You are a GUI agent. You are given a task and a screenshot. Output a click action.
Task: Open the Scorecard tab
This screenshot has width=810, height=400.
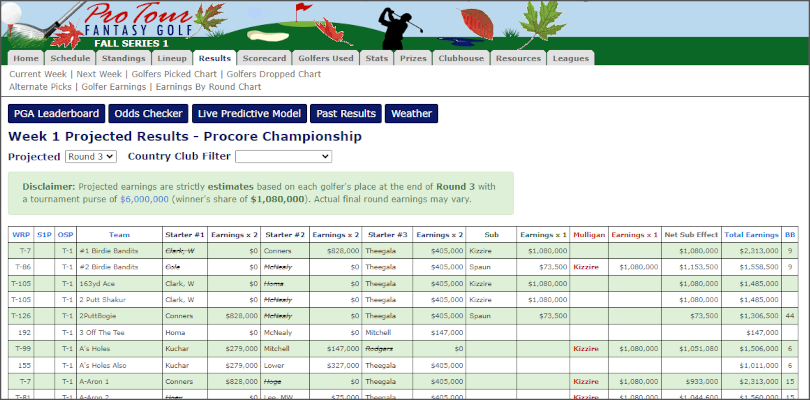(x=264, y=58)
